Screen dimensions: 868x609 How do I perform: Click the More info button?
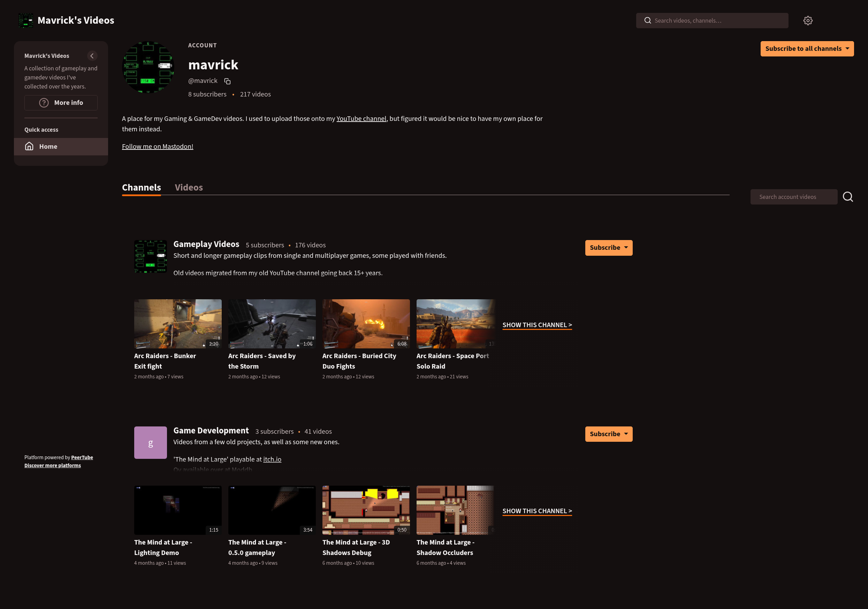(61, 103)
